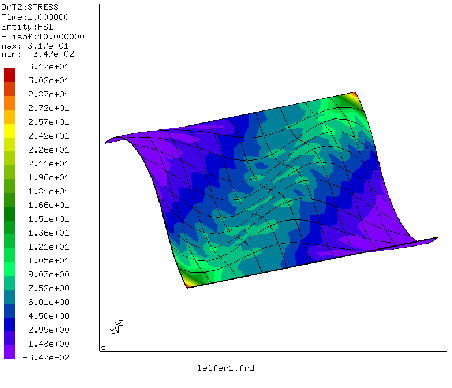The image size is (452, 388).
Task: Click the coordinate axes triad icon
Action: pos(117,327)
